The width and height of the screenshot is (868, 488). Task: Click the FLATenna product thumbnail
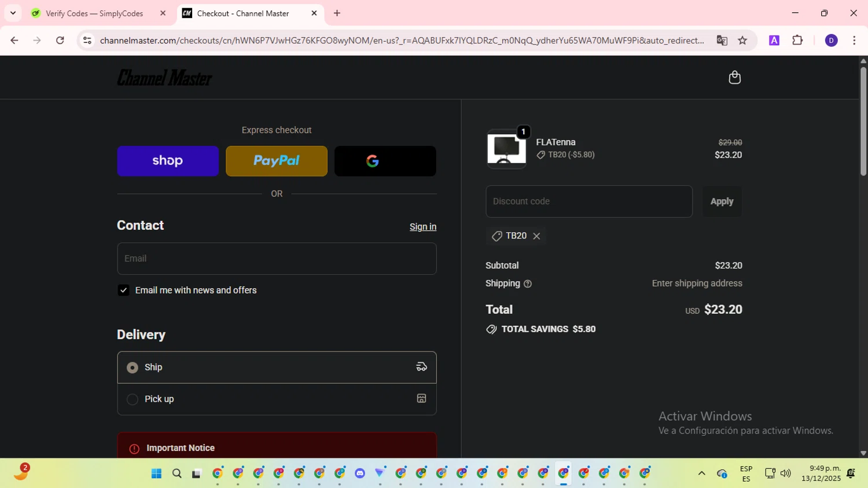tap(506, 149)
